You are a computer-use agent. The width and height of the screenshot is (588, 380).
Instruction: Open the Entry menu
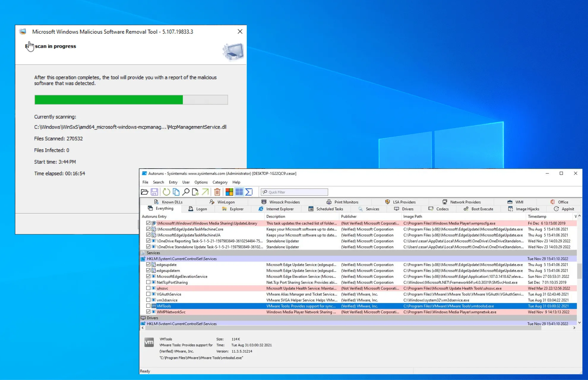pos(173,182)
